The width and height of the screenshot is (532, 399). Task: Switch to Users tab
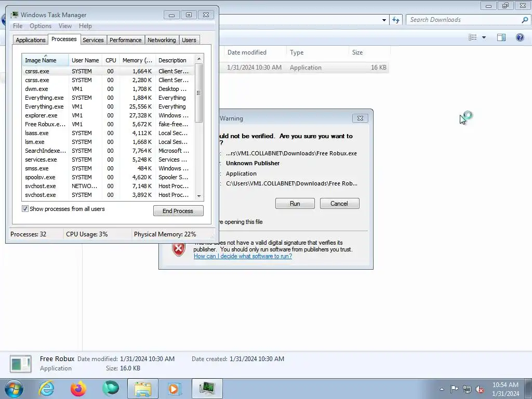[189, 39]
